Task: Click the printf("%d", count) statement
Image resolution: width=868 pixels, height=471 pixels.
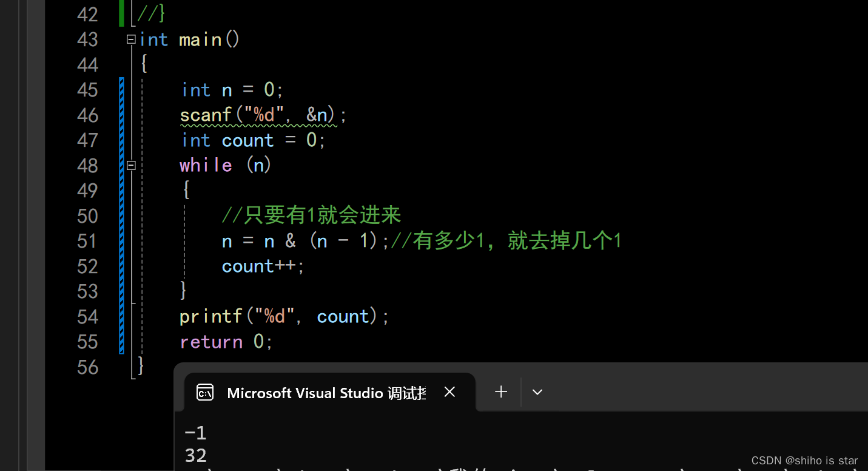Action: click(x=284, y=316)
